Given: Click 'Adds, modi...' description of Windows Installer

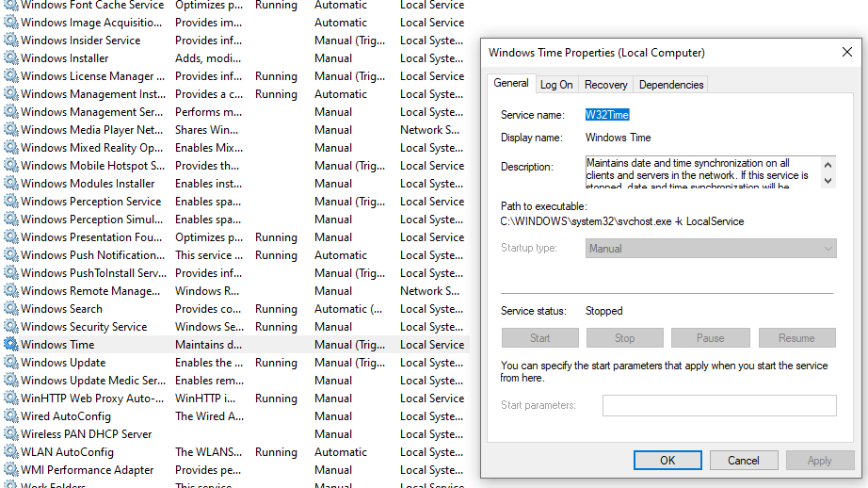Looking at the screenshot, I should coord(208,58).
